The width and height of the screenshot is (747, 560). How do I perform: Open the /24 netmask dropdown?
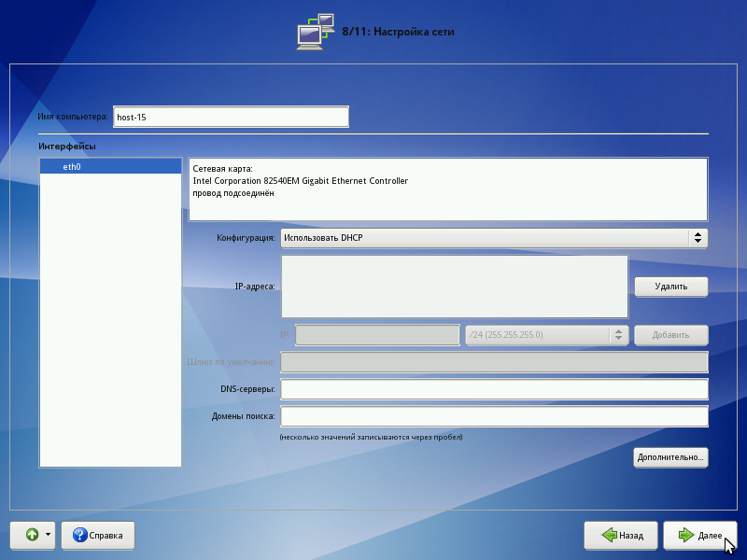point(547,335)
